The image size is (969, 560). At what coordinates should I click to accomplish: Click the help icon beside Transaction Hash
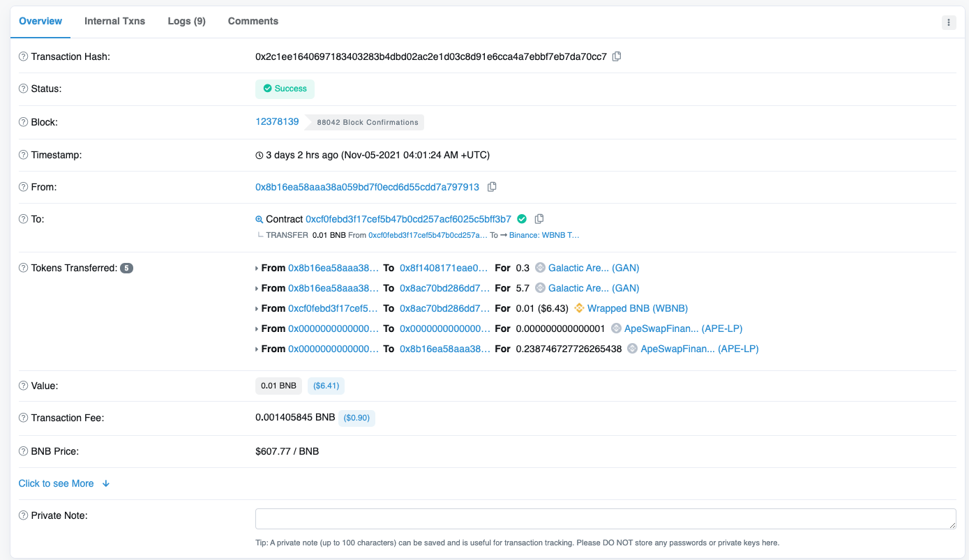(24, 56)
